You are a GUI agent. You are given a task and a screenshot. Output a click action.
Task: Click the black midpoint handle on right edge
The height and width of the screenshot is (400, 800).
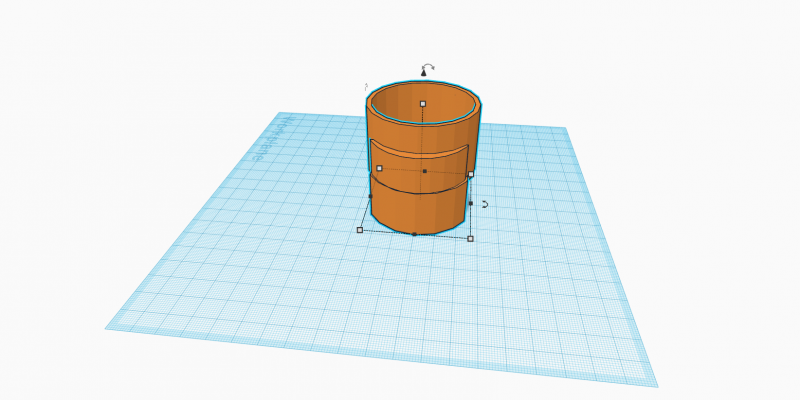point(471,203)
